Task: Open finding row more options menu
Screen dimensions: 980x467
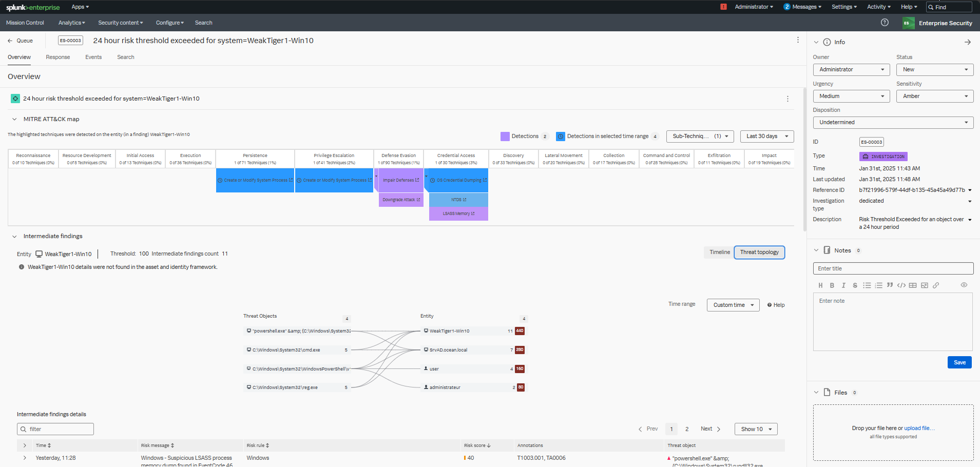Action: [x=787, y=99]
